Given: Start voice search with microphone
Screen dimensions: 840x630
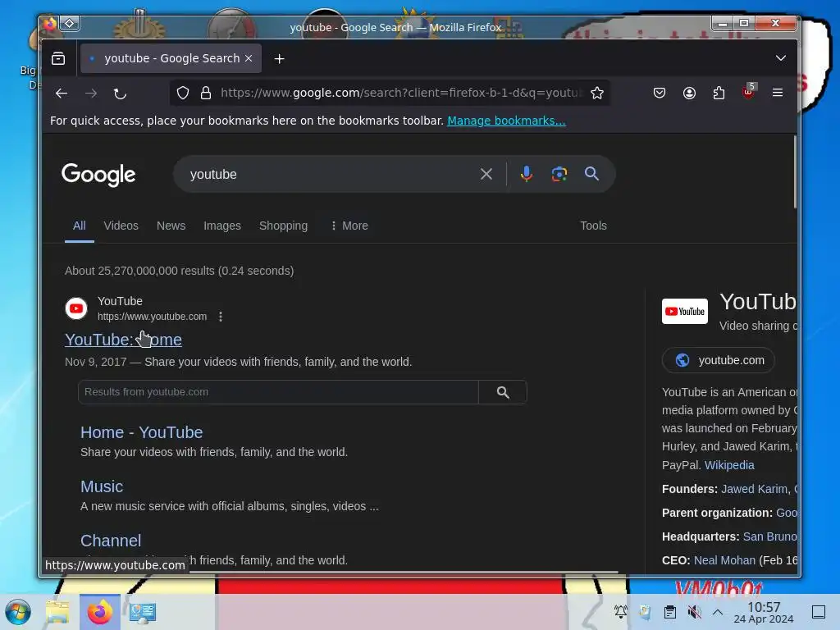Looking at the screenshot, I should [x=526, y=174].
